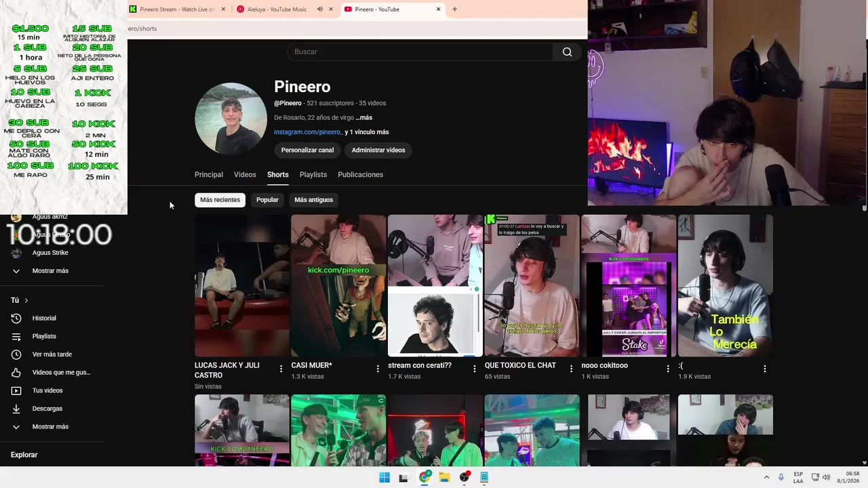Open the QUE TOXICO EL CHAT thumbnail
Screen dimensions: 868x488
(532, 285)
